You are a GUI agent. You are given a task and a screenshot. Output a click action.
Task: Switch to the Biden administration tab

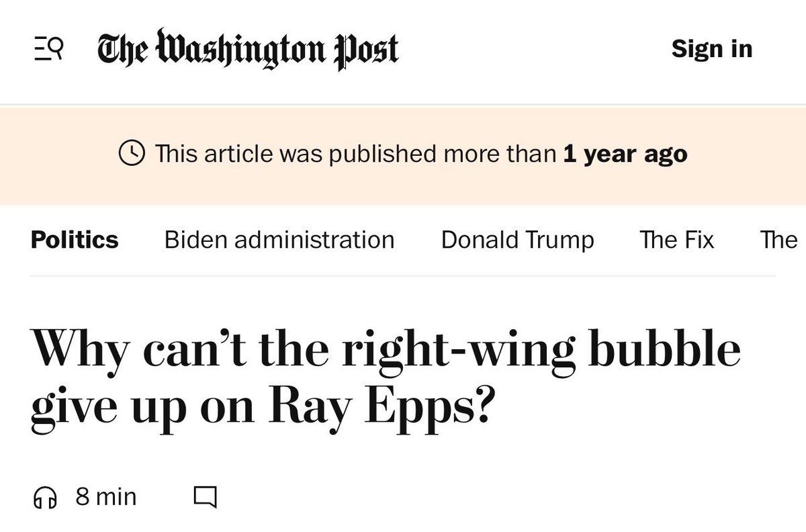point(279,240)
